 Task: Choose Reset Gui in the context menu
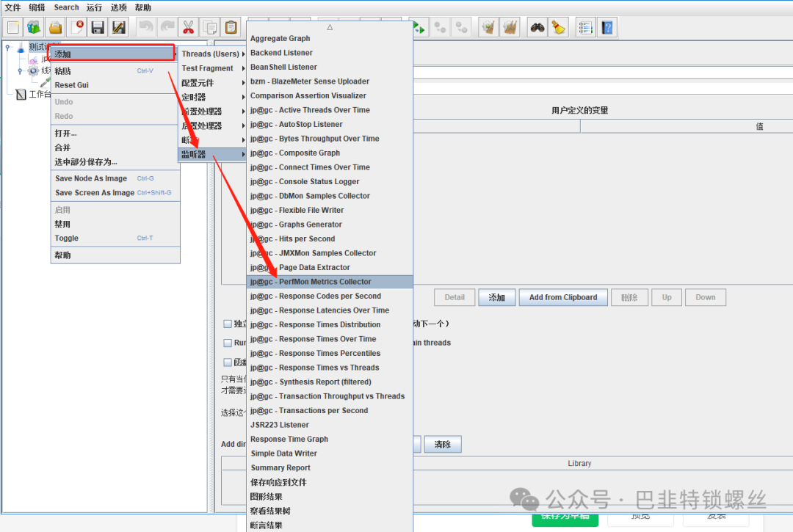[115, 85]
